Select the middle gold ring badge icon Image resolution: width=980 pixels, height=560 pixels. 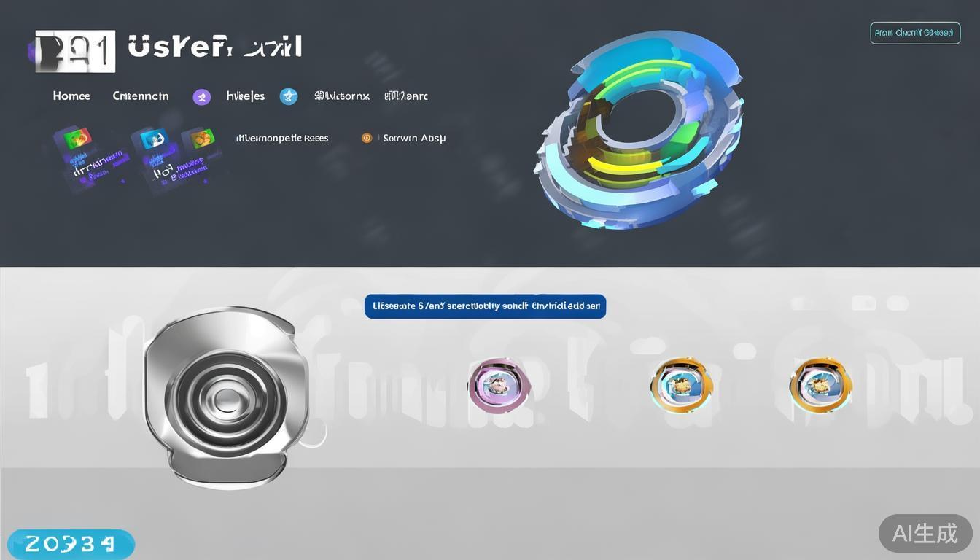(x=681, y=385)
